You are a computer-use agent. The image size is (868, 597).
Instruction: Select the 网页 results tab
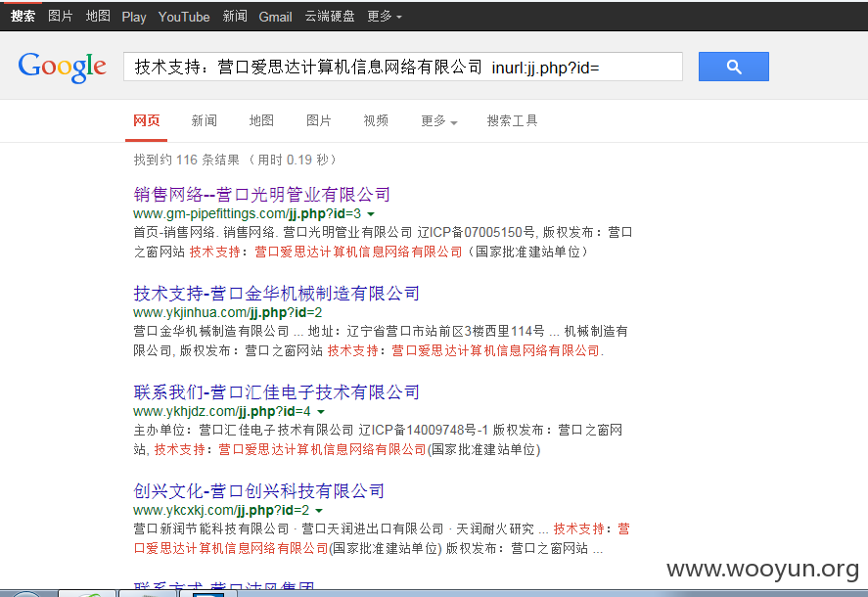point(146,120)
